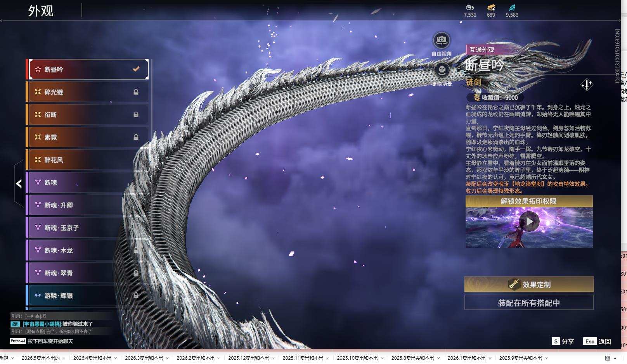Click the lock icon on 游鳞·辉银
627x364 pixels.
[x=136, y=295]
